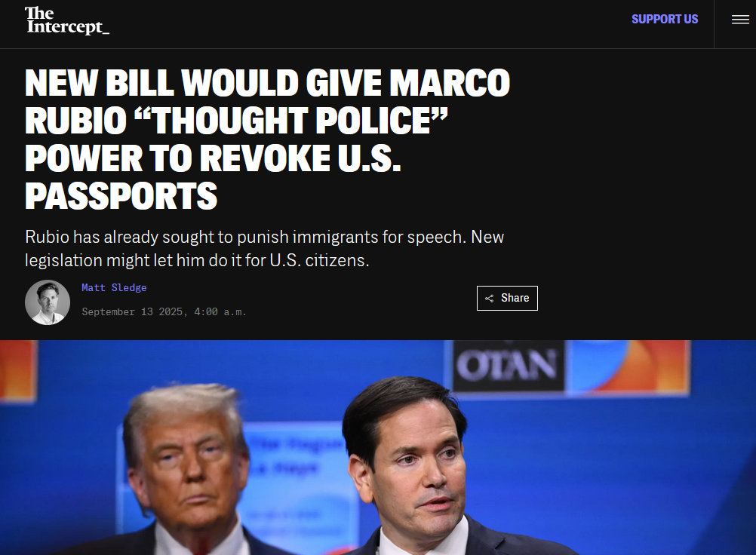Open the hamburger menu icon
Image resolution: width=756 pixels, height=555 pixels.
pyautogui.click(x=740, y=20)
